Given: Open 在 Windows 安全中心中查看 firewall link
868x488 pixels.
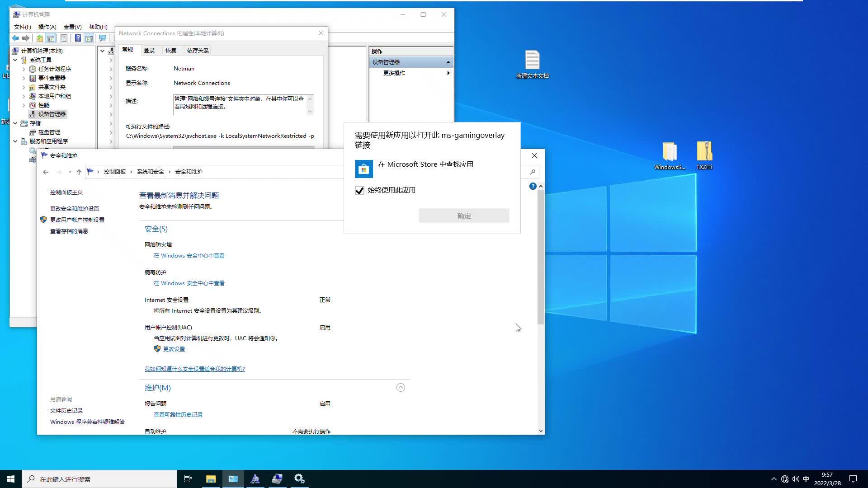Looking at the screenshot, I should (x=189, y=255).
